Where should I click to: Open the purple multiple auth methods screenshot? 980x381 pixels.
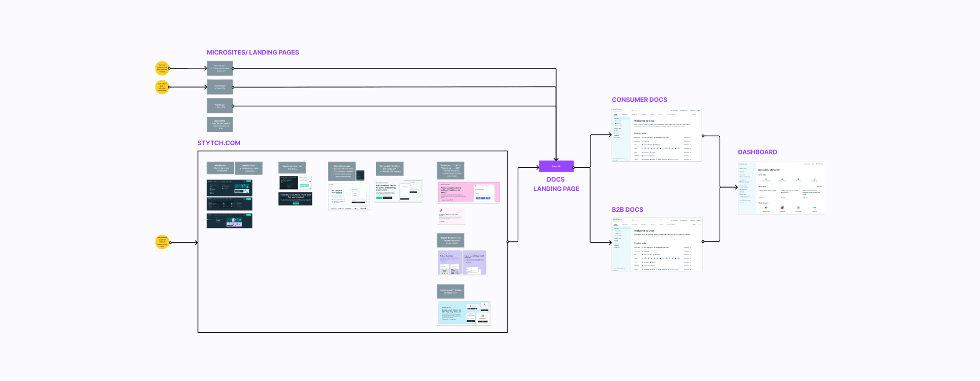(x=474, y=263)
